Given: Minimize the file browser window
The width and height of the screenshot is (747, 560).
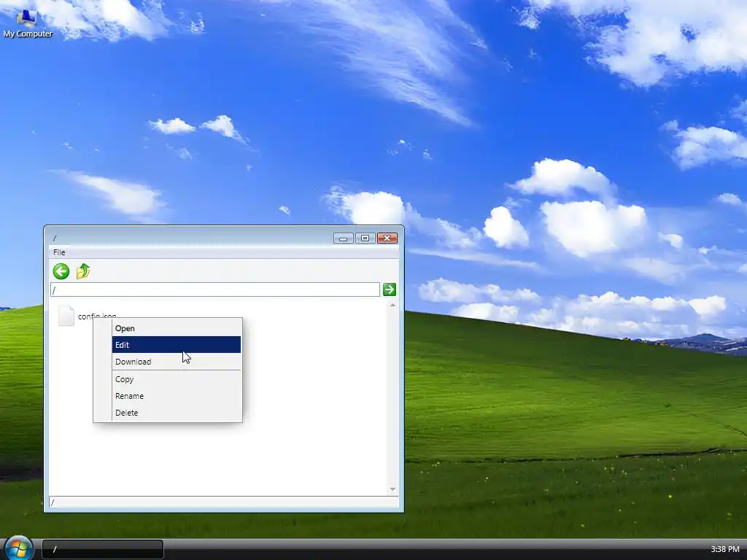Looking at the screenshot, I should [343, 238].
